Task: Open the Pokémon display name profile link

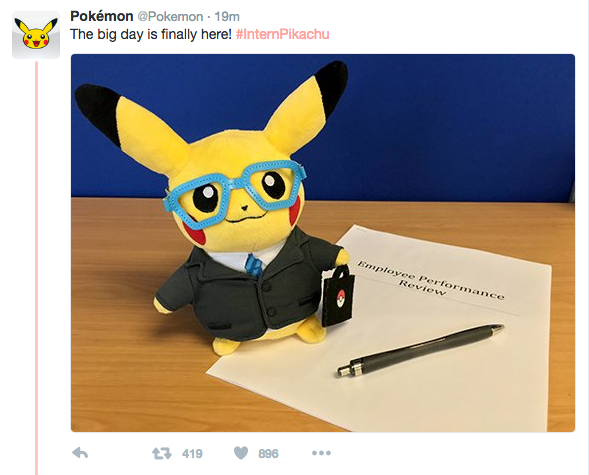Action: (101, 16)
